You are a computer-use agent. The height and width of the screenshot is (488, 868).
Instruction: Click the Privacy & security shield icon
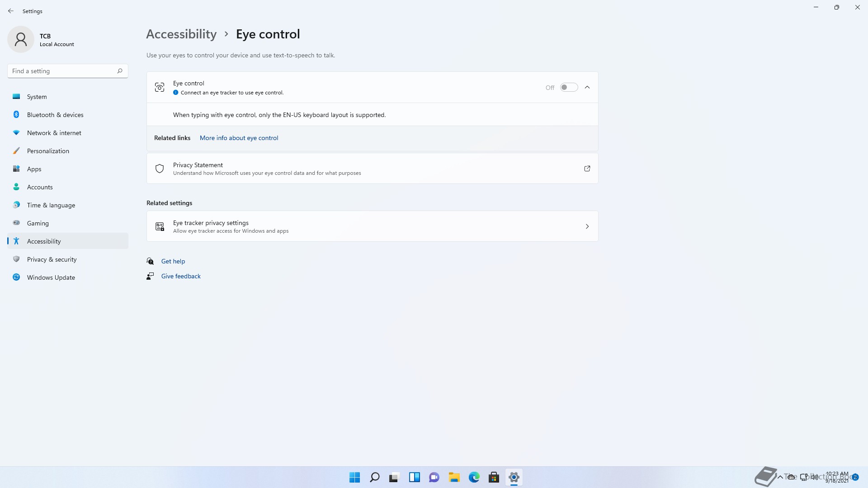[x=16, y=259]
